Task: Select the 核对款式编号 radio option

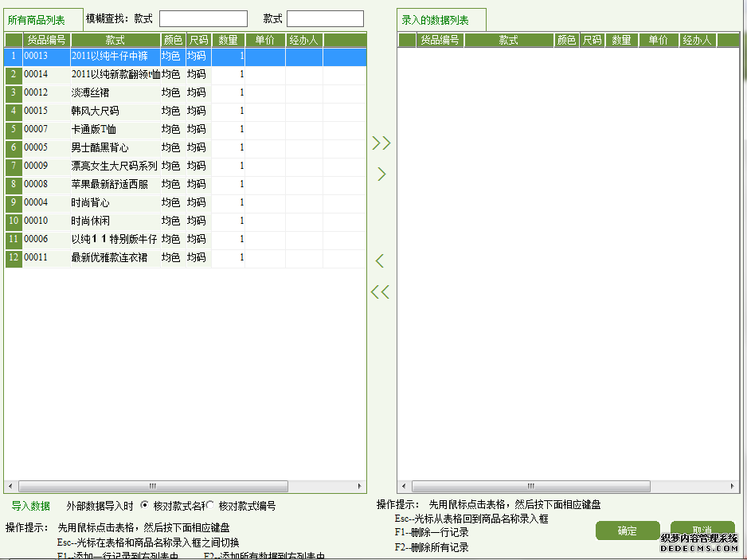Action: 210,505
